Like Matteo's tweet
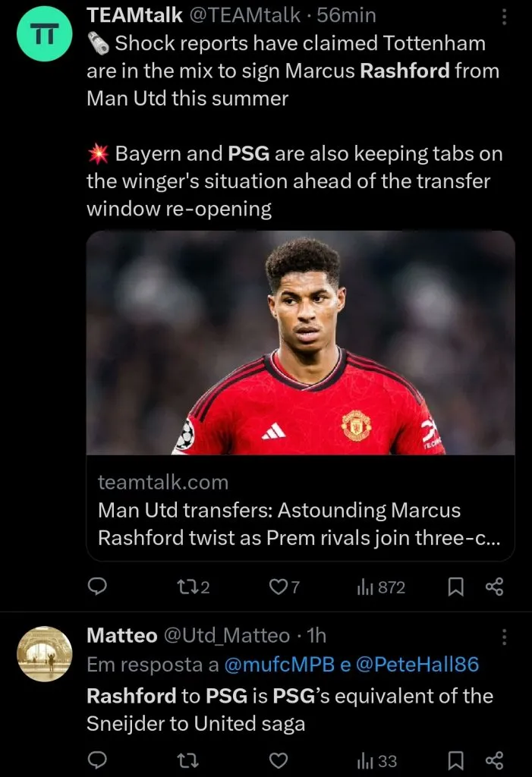This screenshot has width=532, height=777. 279,760
